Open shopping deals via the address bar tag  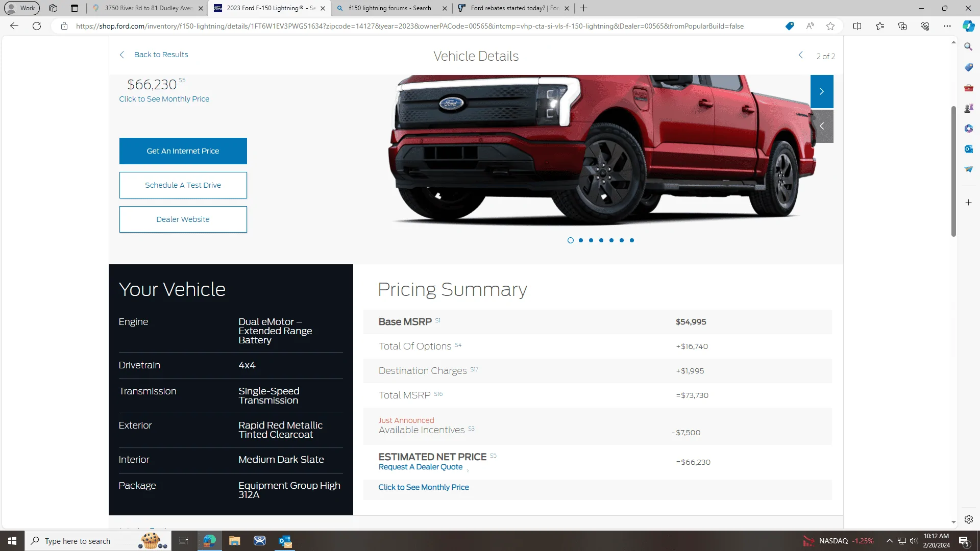789,26
